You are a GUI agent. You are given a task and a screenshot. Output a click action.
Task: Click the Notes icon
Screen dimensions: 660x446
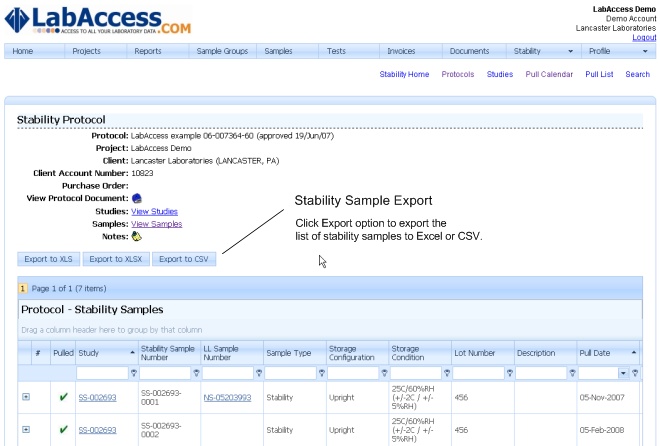pos(137,236)
